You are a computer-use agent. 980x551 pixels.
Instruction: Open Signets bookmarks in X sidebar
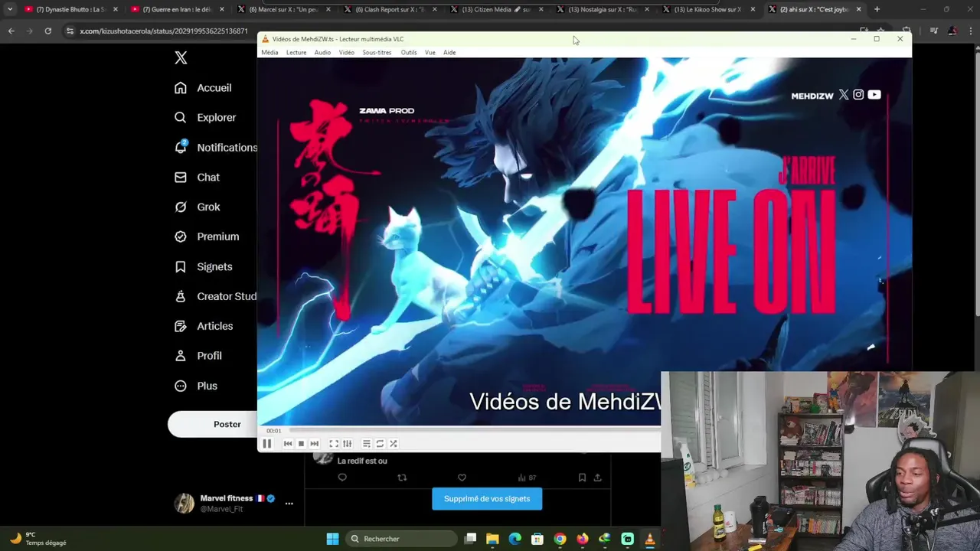point(203,267)
